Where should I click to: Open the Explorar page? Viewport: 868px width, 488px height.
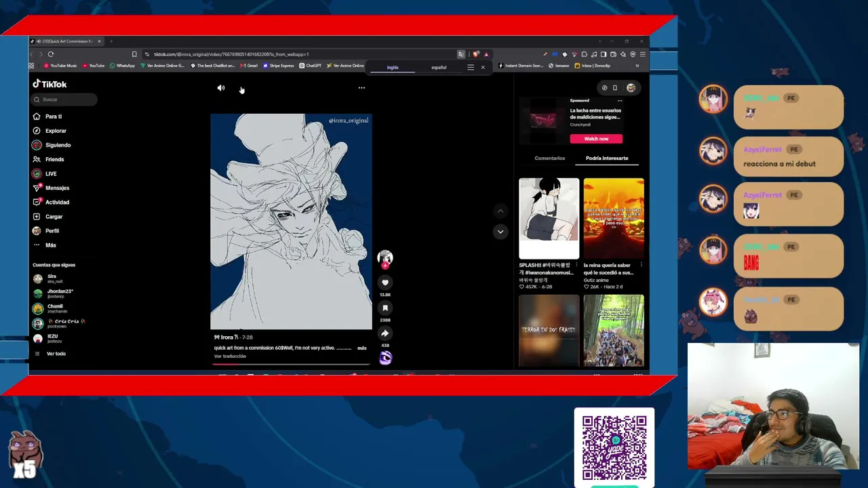(x=50, y=131)
